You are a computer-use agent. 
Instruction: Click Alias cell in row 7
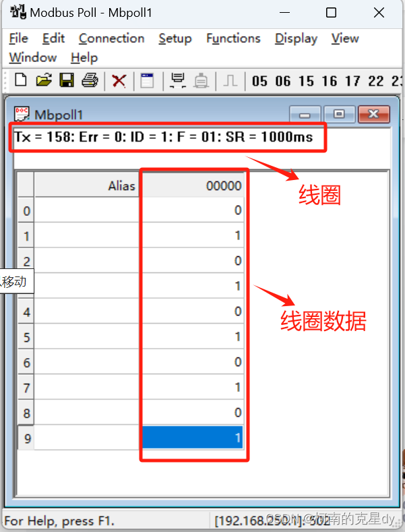(x=87, y=387)
